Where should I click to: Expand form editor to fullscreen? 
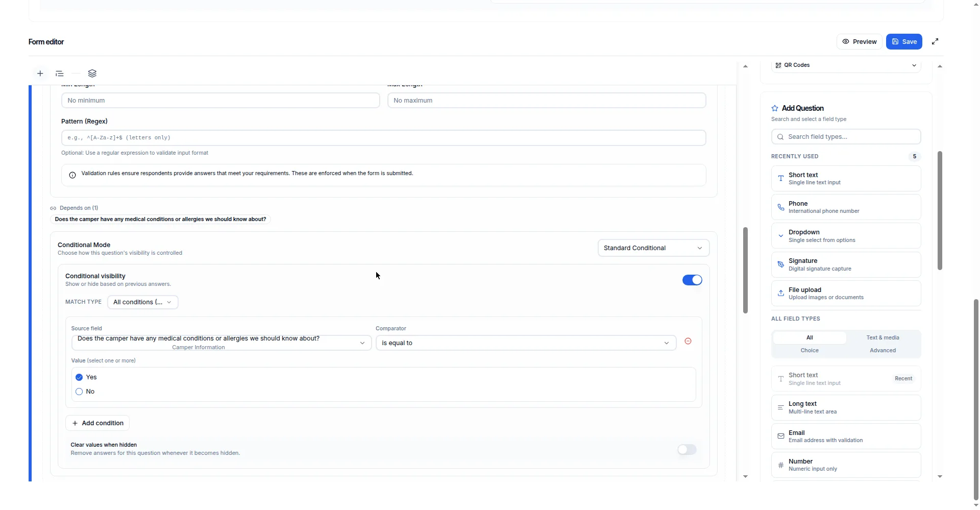click(935, 42)
